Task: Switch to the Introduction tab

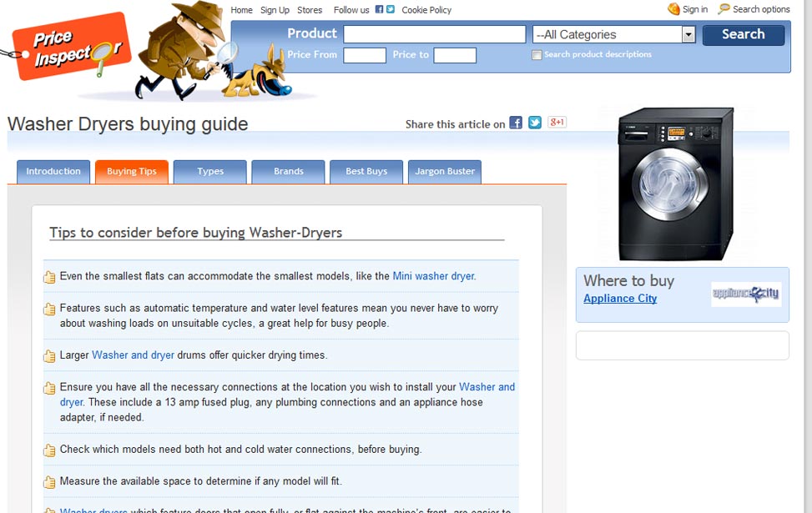Action: coord(53,172)
